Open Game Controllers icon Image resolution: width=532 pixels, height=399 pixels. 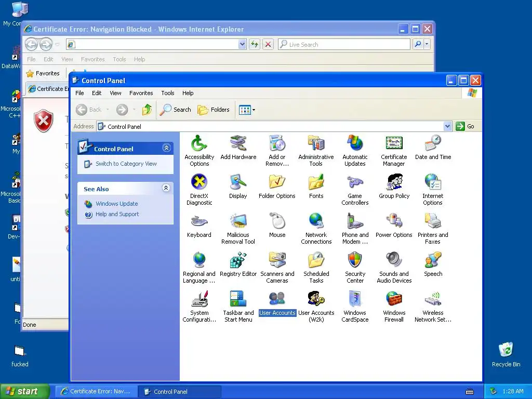click(x=355, y=189)
